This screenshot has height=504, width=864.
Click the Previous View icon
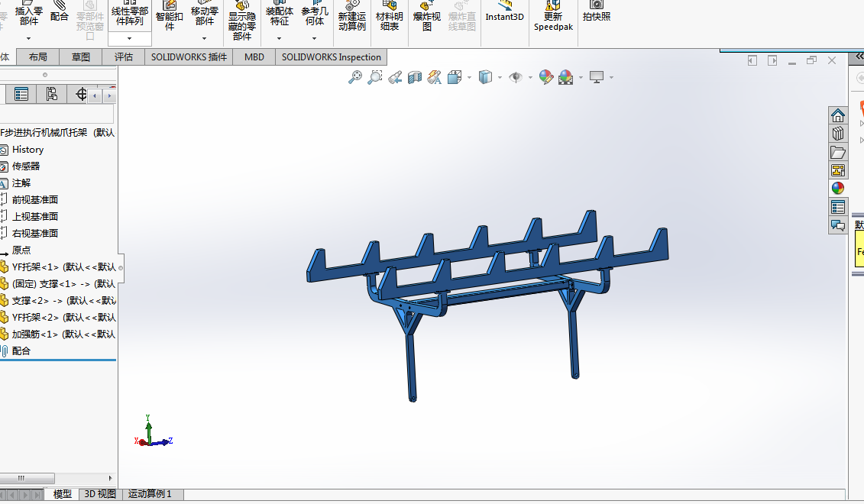click(394, 77)
